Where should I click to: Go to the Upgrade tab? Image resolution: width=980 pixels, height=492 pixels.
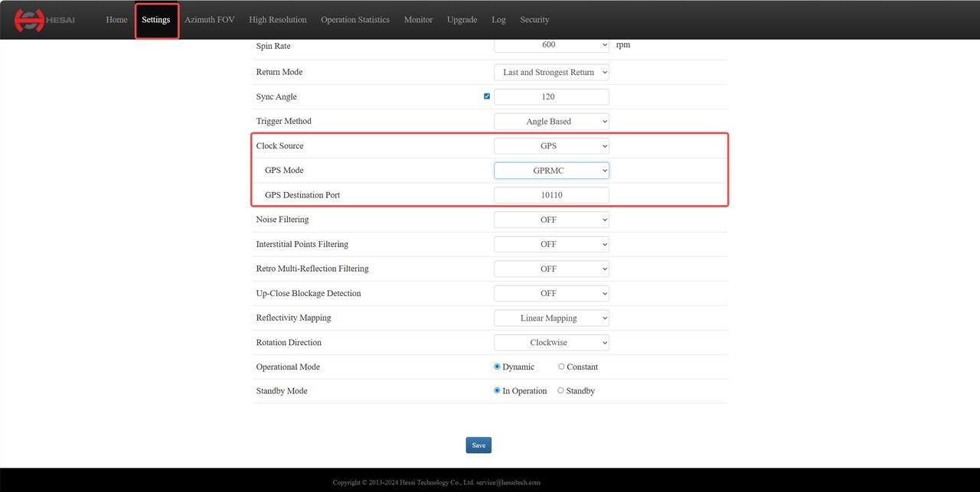(x=462, y=20)
